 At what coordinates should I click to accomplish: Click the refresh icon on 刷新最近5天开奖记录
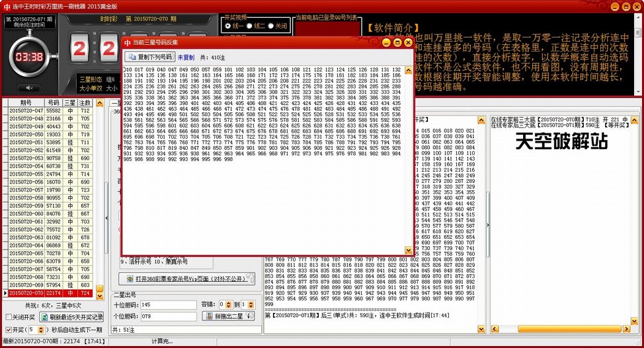tap(44, 317)
